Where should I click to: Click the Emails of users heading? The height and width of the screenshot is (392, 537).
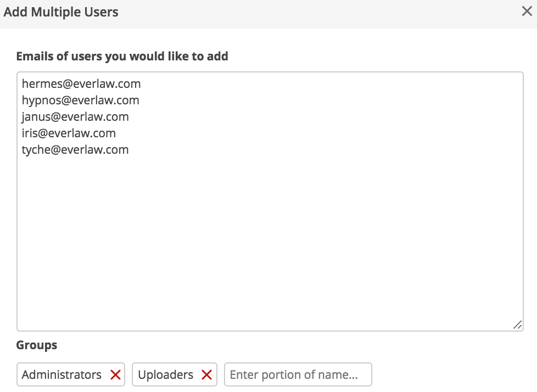coord(122,56)
